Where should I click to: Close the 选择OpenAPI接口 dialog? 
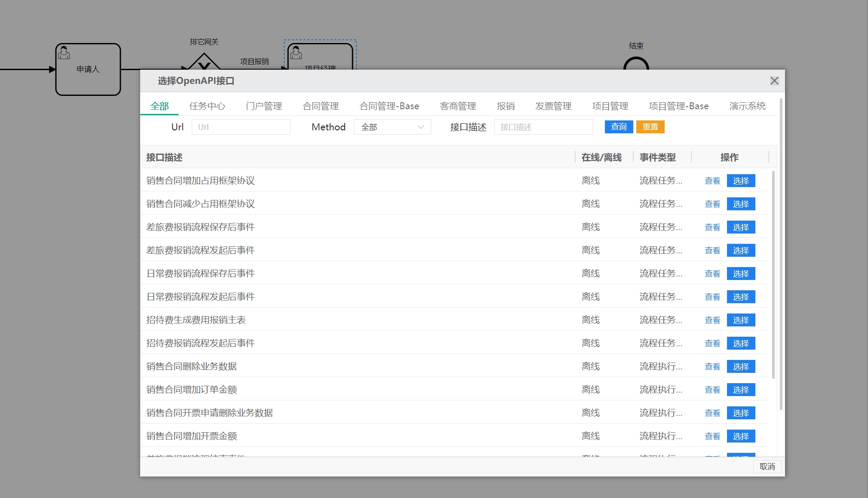(774, 81)
